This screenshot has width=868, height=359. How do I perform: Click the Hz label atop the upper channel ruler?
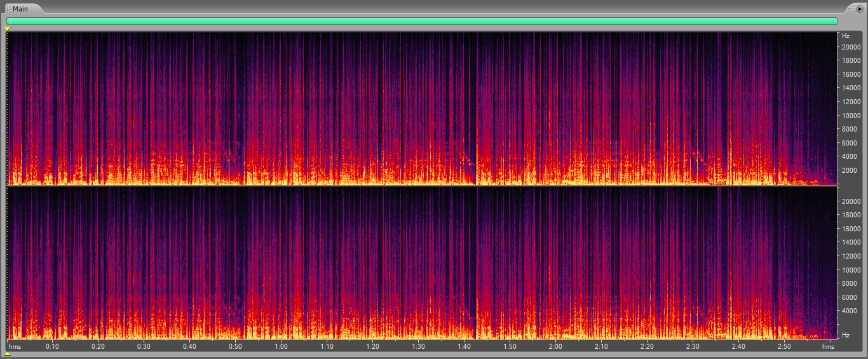846,36
